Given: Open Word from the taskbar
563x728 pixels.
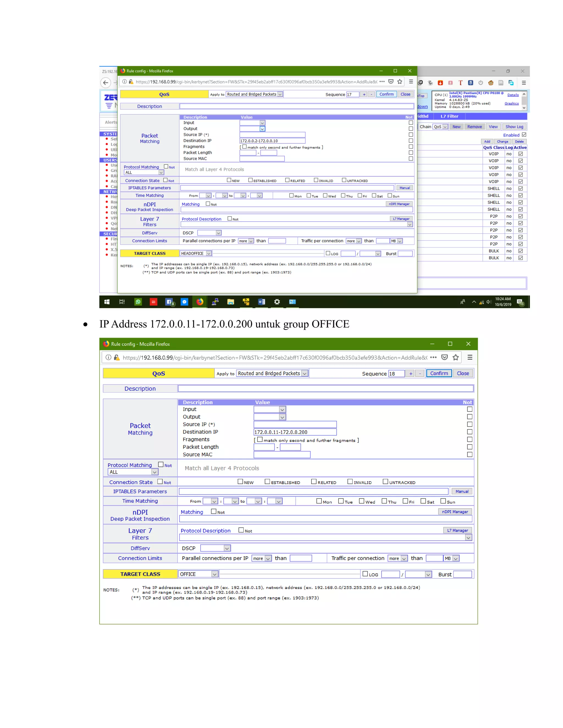Looking at the screenshot, I should pos(261,302).
